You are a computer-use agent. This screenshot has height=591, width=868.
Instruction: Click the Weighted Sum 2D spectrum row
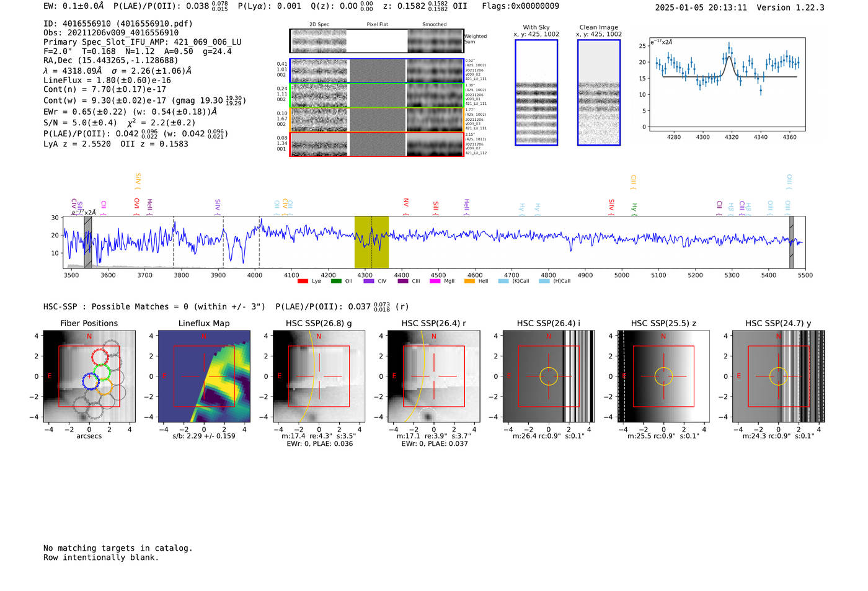coord(377,41)
